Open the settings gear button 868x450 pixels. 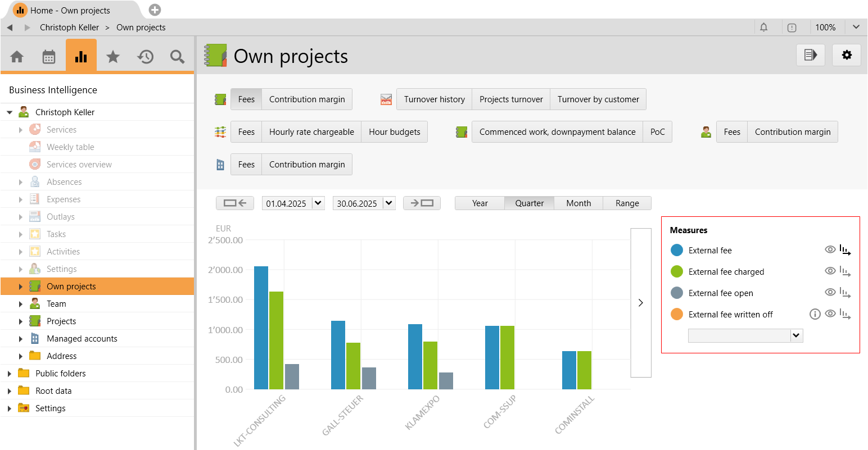click(846, 55)
